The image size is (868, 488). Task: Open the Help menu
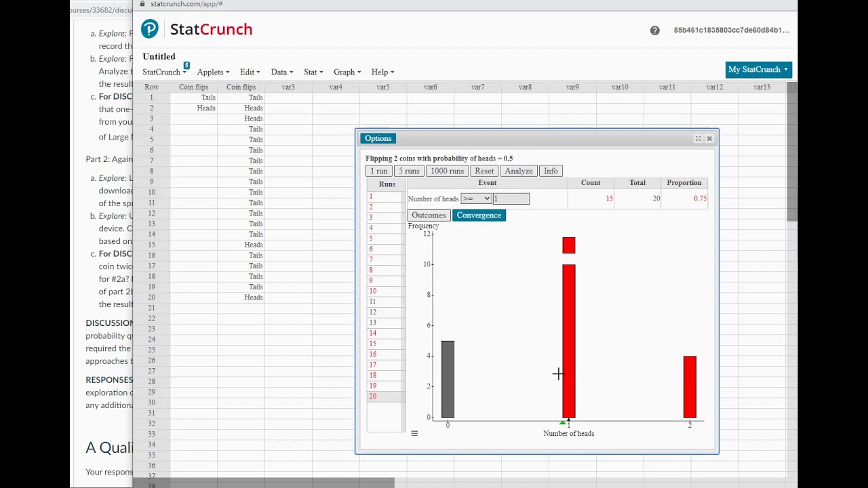click(x=382, y=72)
